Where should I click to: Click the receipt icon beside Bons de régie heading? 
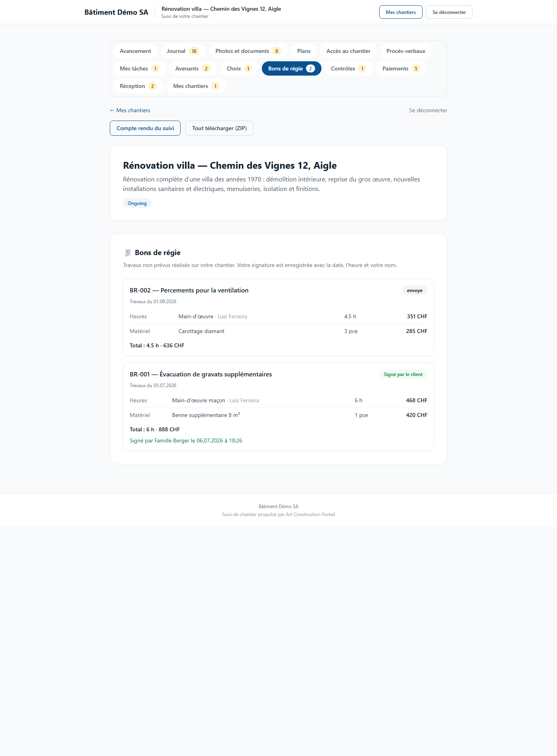click(127, 253)
